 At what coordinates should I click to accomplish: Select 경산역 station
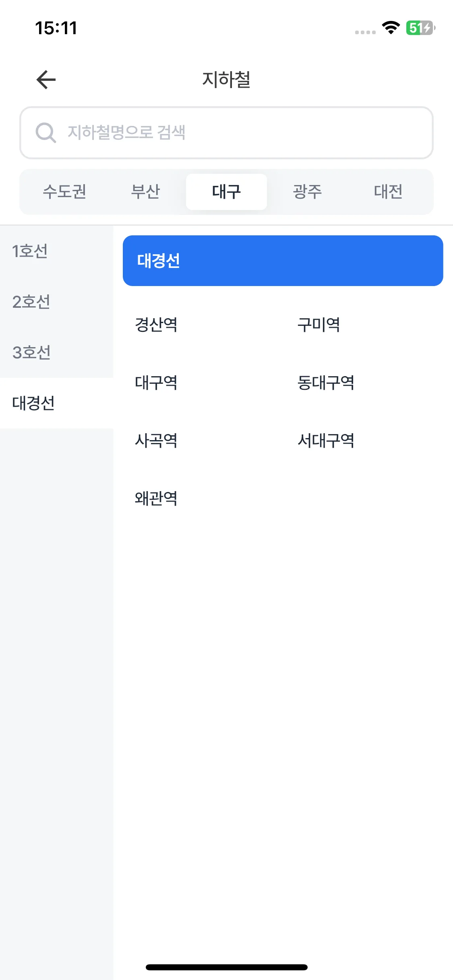tap(156, 325)
